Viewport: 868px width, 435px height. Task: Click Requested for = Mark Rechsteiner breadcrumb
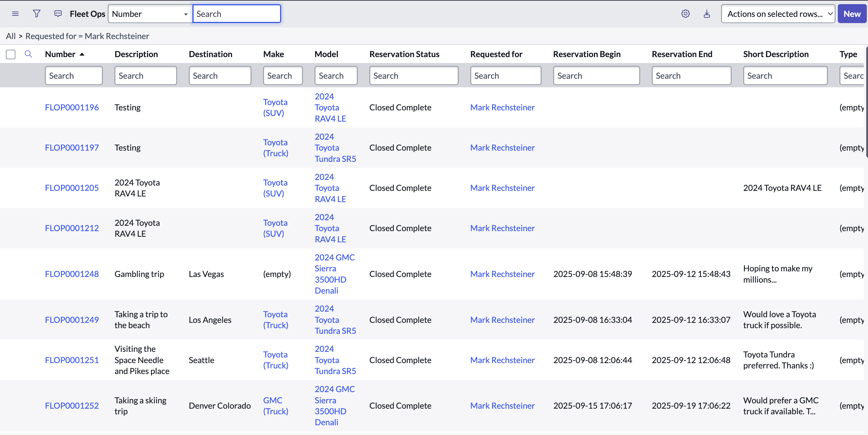tap(87, 36)
